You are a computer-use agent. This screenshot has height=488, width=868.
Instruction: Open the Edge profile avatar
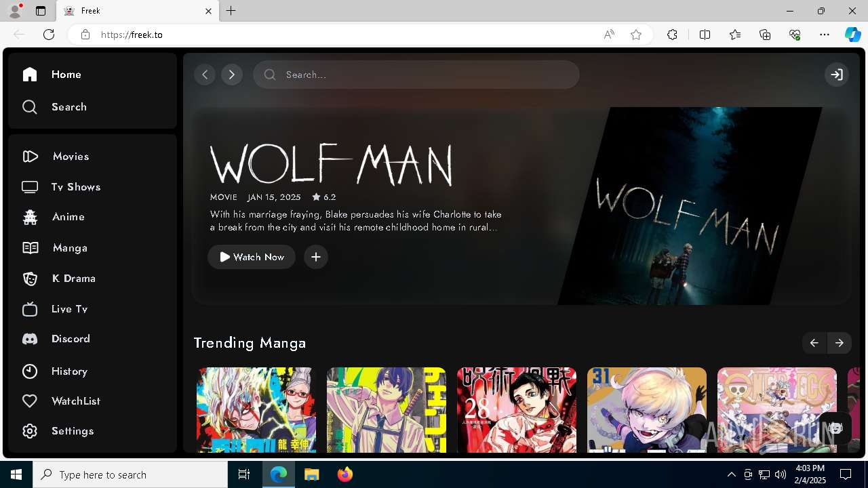(x=14, y=11)
